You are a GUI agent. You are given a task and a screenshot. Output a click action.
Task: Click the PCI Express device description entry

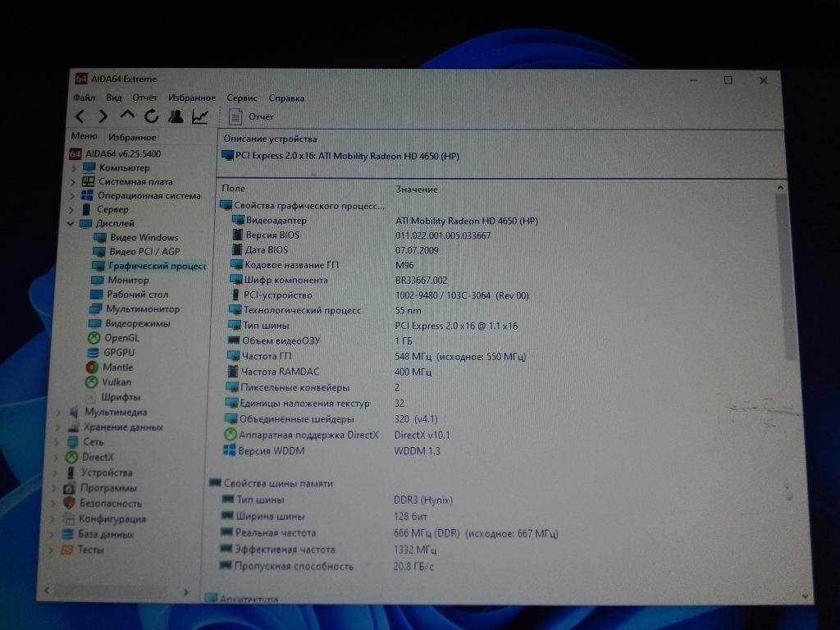coord(340,157)
